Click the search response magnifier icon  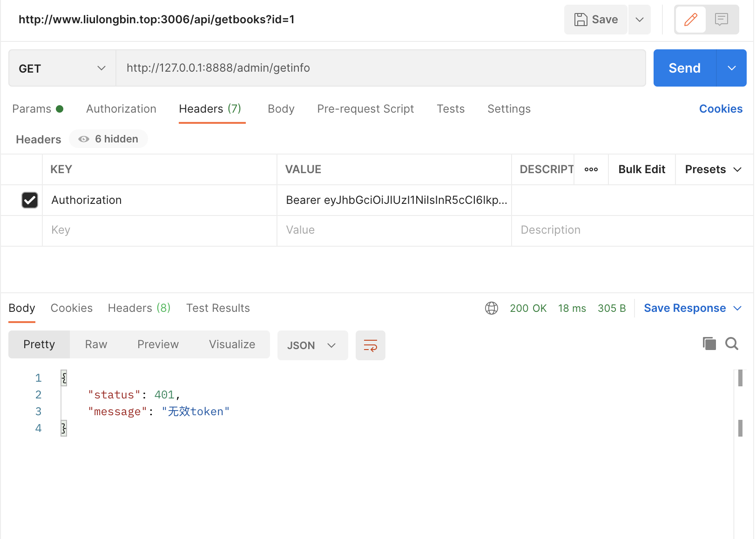731,344
